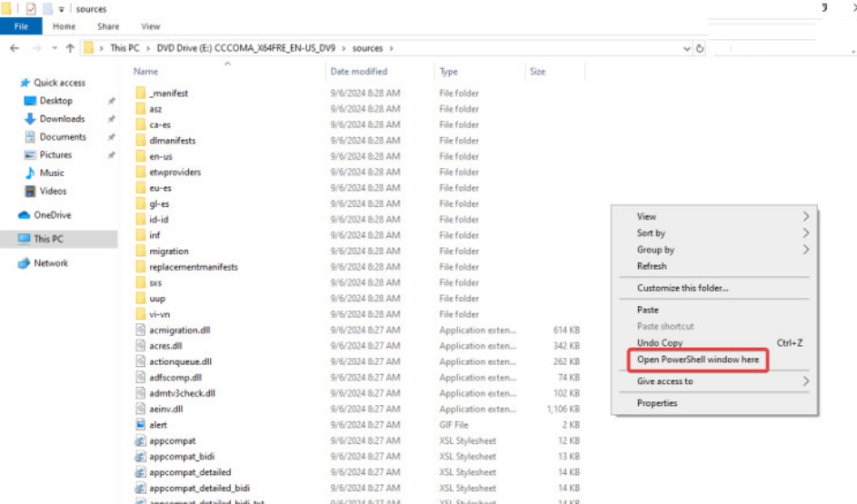Click the _manifest folder icon

coord(140,94)
